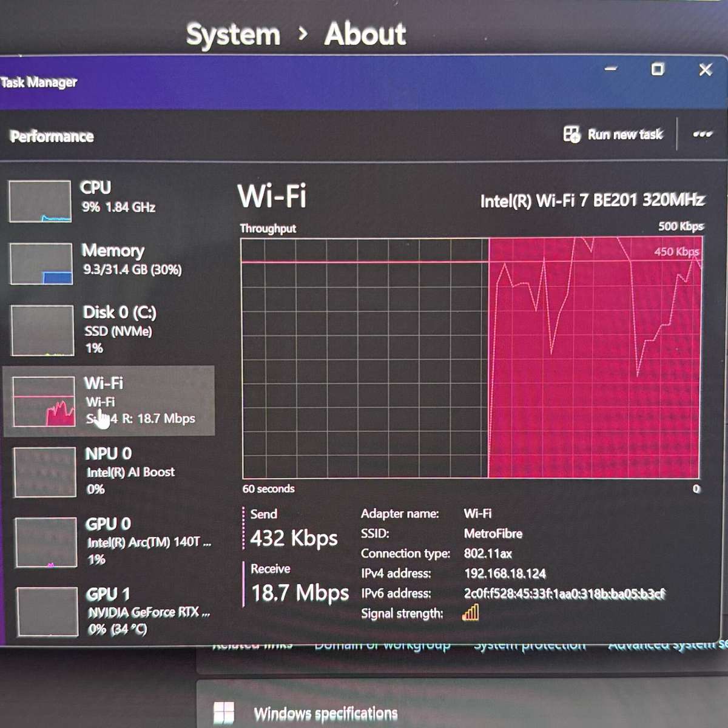Click the Adapter name Wi-Fi value

pos(477,513)
